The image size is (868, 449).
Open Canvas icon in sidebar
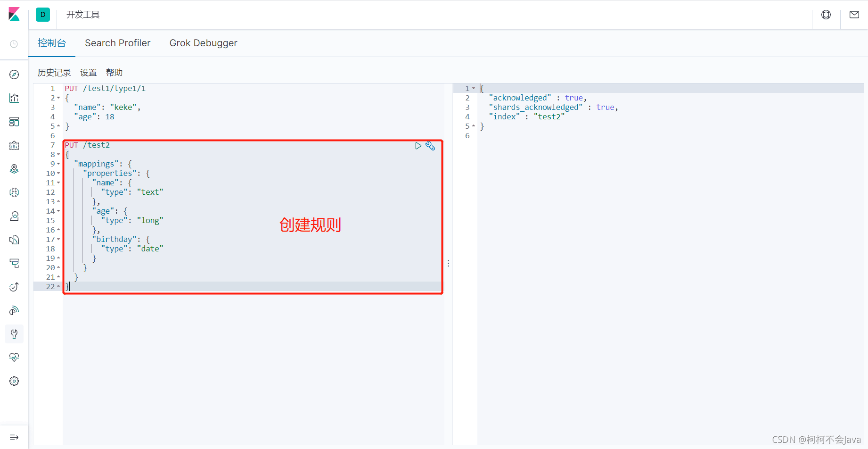(x=14, y=145)
